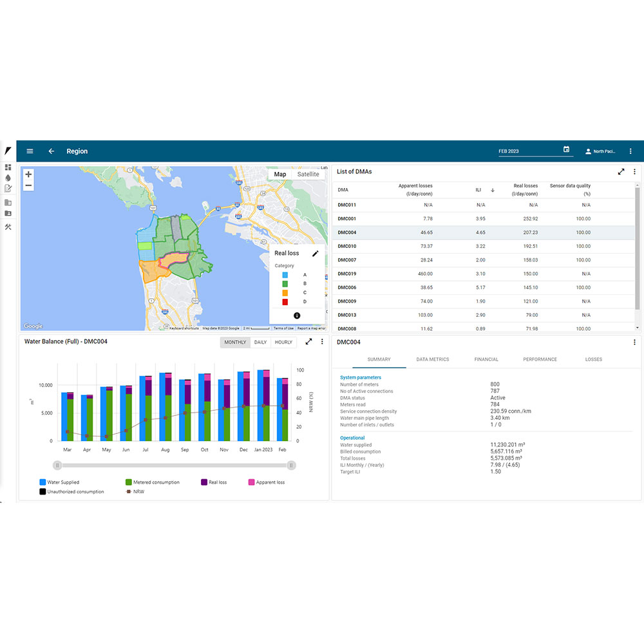
Task: Open the Water Balance chart options menu
Action: point(322,342)
